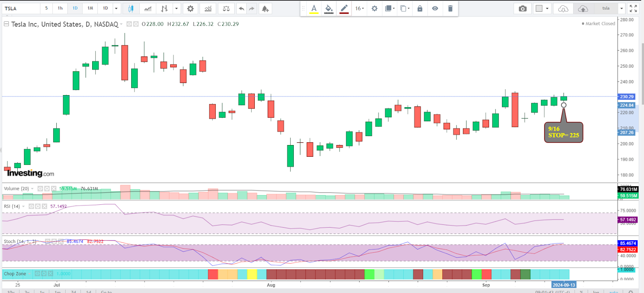Collapse the legend using the minus box
This screenshot has width=644, height=293.
point(6,24)
